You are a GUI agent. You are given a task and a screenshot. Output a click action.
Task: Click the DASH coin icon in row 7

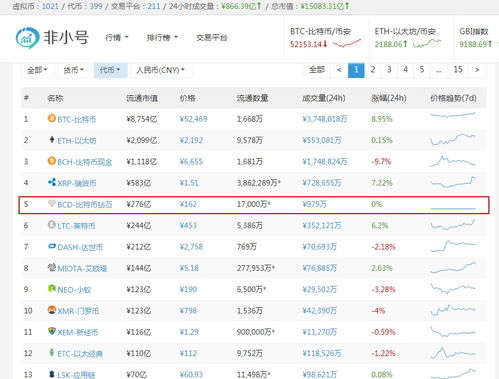(51, 246)
